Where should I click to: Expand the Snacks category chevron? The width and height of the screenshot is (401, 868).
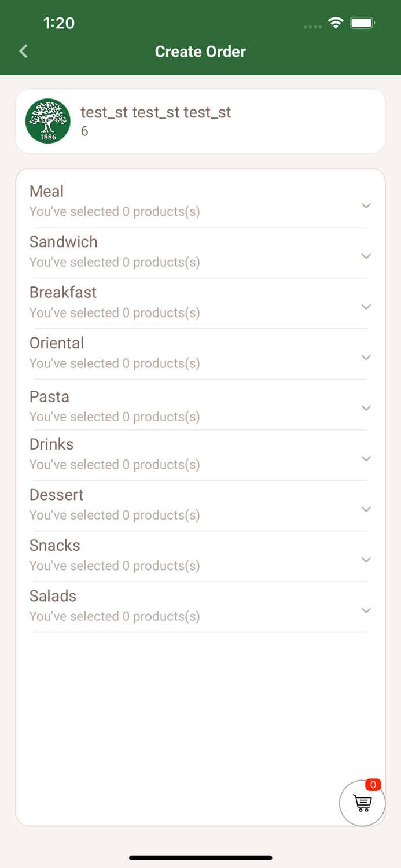click(x=366, y=560)
